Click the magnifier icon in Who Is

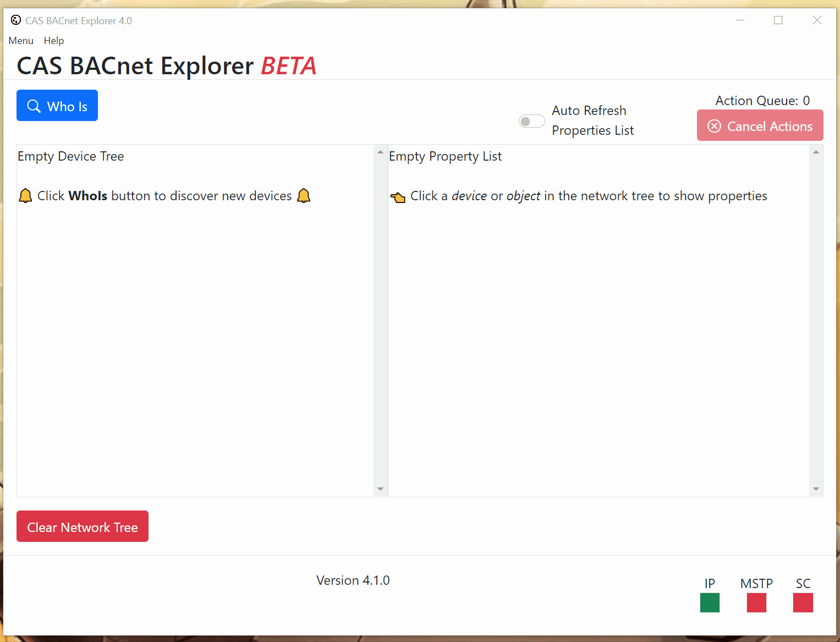(x=34, y=106)
